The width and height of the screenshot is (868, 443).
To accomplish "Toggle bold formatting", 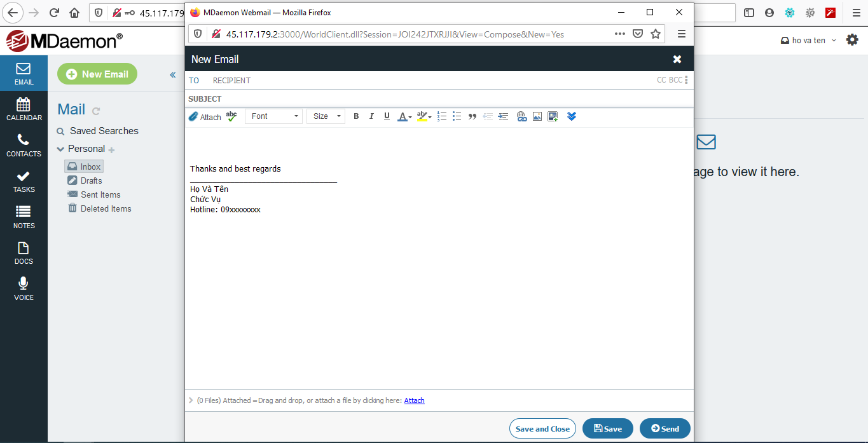I will point(356,116).
